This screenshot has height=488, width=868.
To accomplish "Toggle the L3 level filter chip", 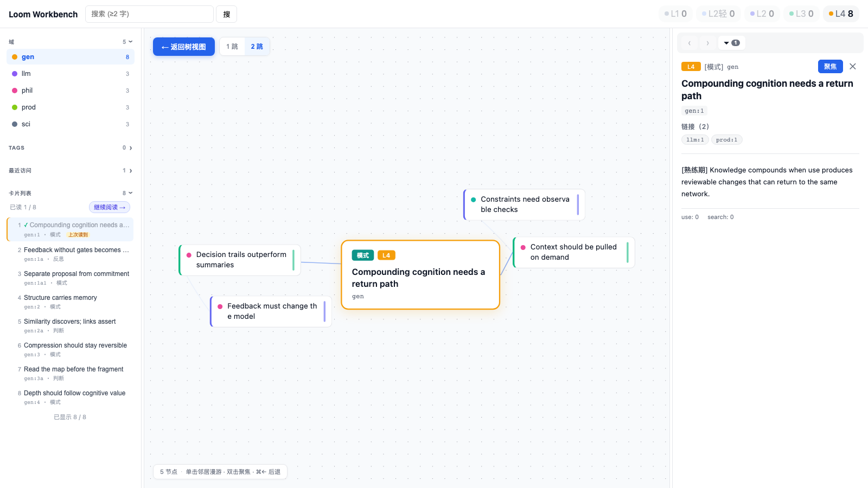I will pyautogui.click(x=801, y=14).
